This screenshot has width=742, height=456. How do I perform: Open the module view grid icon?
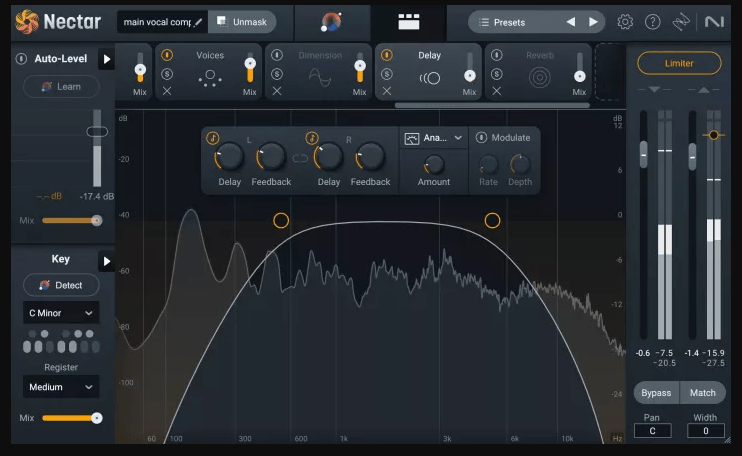408,22
